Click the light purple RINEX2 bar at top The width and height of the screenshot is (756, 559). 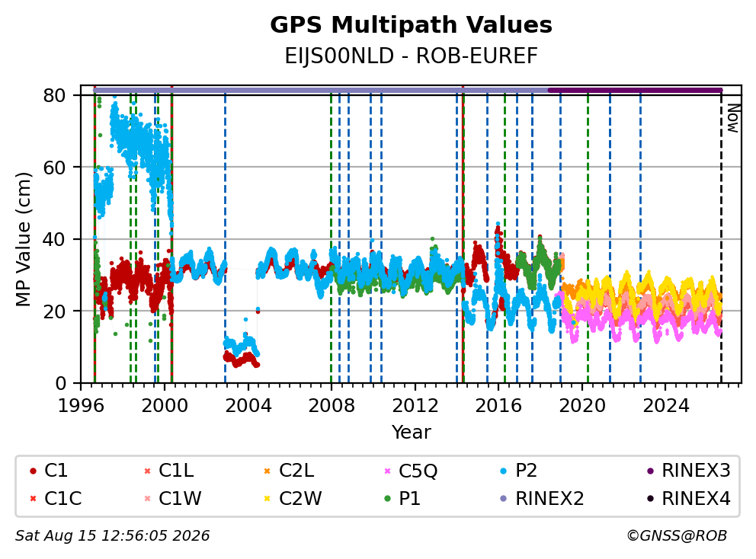pyautogui.click(x=321, y=90)
